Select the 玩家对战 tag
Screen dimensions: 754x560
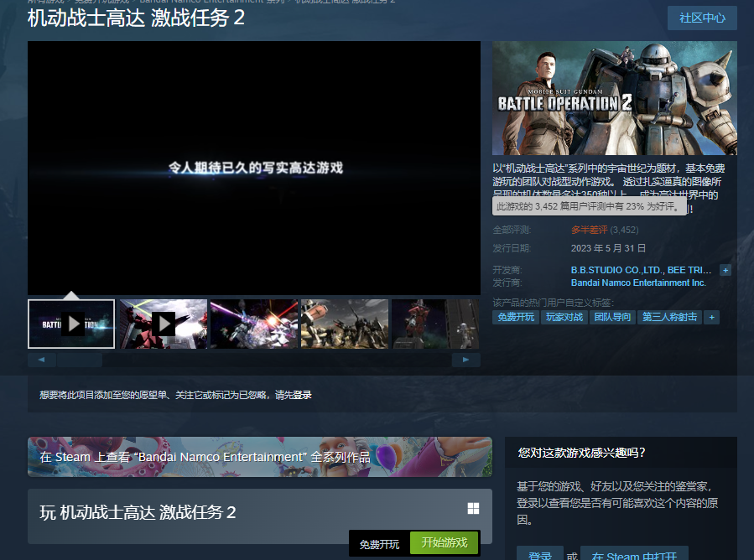(x=564, y=317)
